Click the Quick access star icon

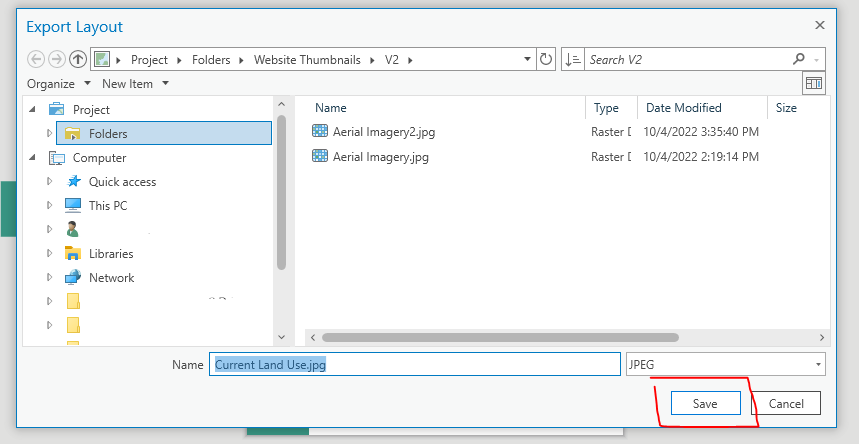pyautogui.click(x=73, y=181)
